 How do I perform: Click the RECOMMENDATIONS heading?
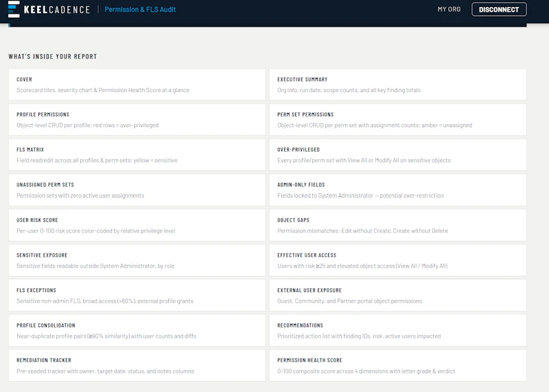tap(300, 325)
